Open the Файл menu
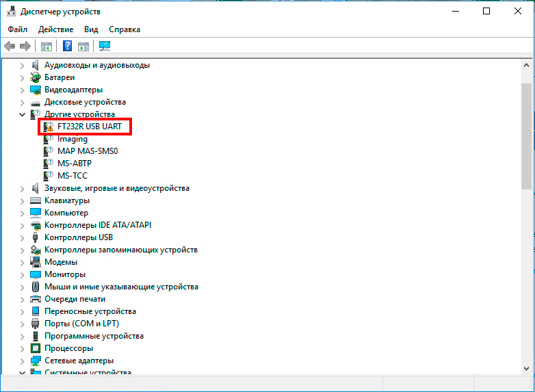 17,29
